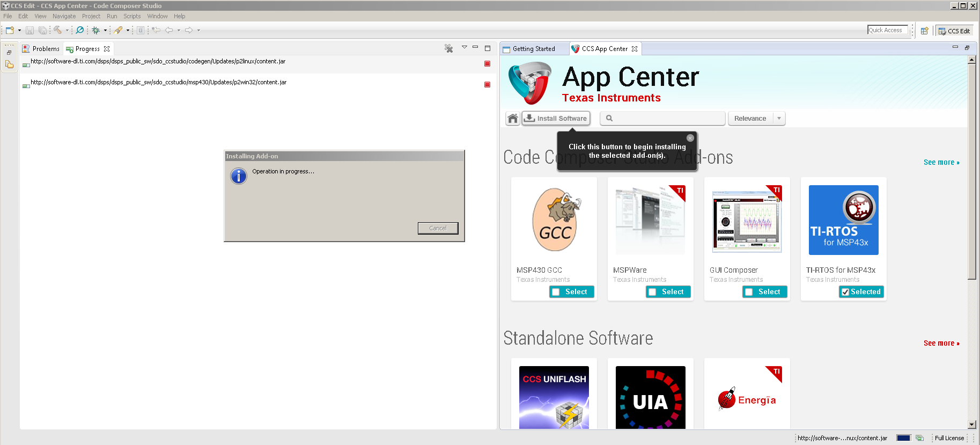Deselect the TI-RTOS for MSP43x add-on

[845, 292]
